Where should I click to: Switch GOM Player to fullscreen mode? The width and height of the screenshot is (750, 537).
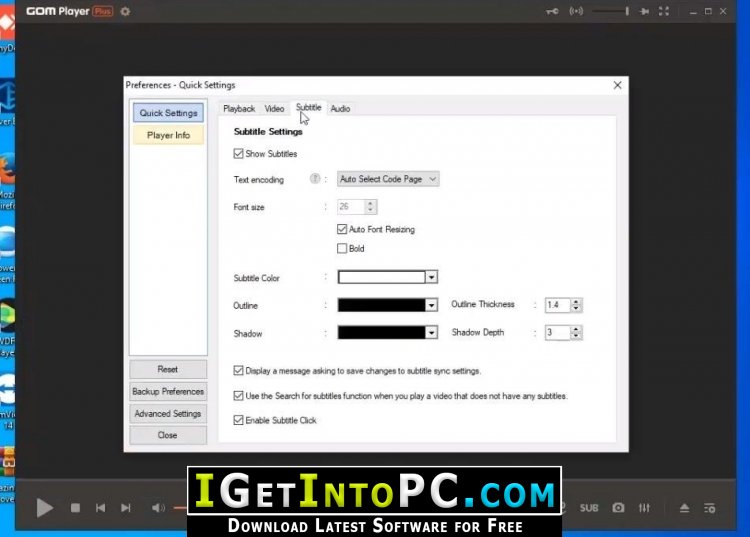pos(664,11)
